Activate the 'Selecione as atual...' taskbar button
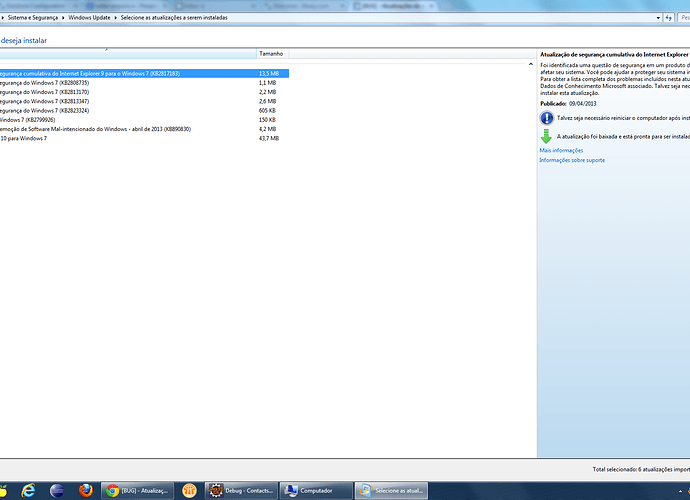 [x=392, y=490]
